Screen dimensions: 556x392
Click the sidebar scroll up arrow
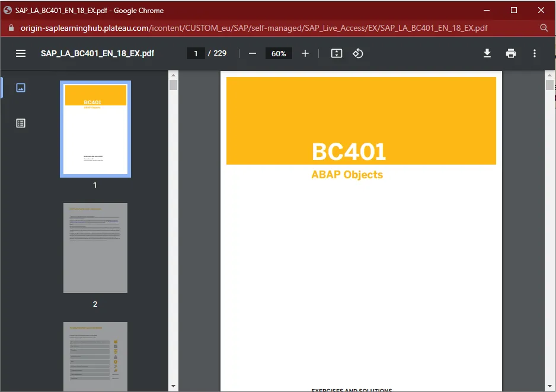tap(173, 75)
